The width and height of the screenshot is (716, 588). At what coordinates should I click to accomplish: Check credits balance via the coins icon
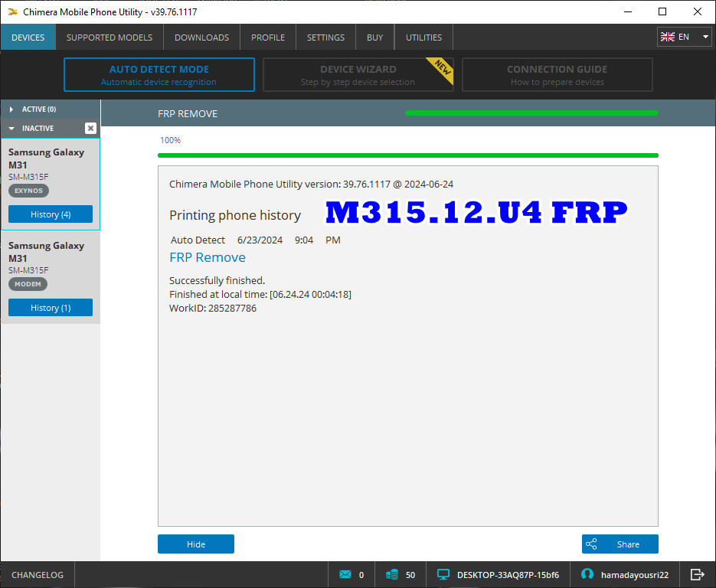[392, 574]
